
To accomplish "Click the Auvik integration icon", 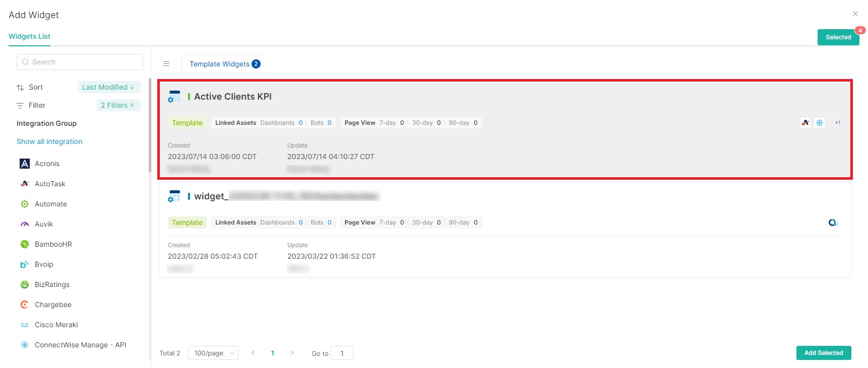I will [x=25, y=224].
